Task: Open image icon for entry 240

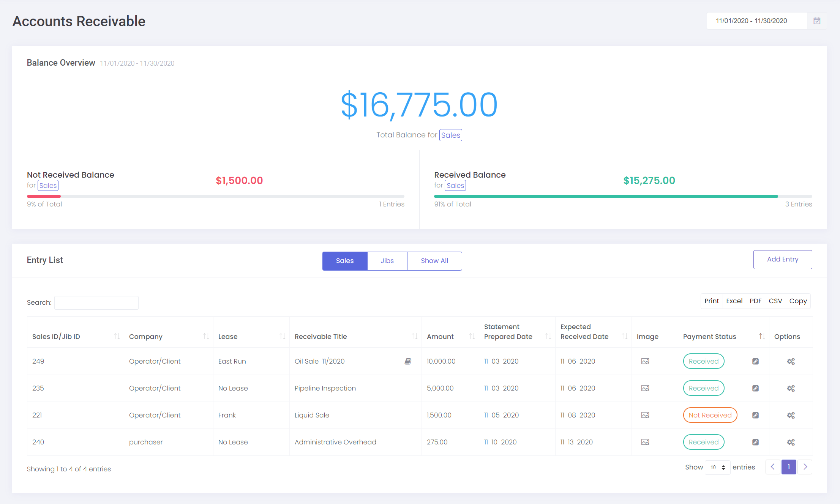Action: pyautogui.click(x=645, y=442)
